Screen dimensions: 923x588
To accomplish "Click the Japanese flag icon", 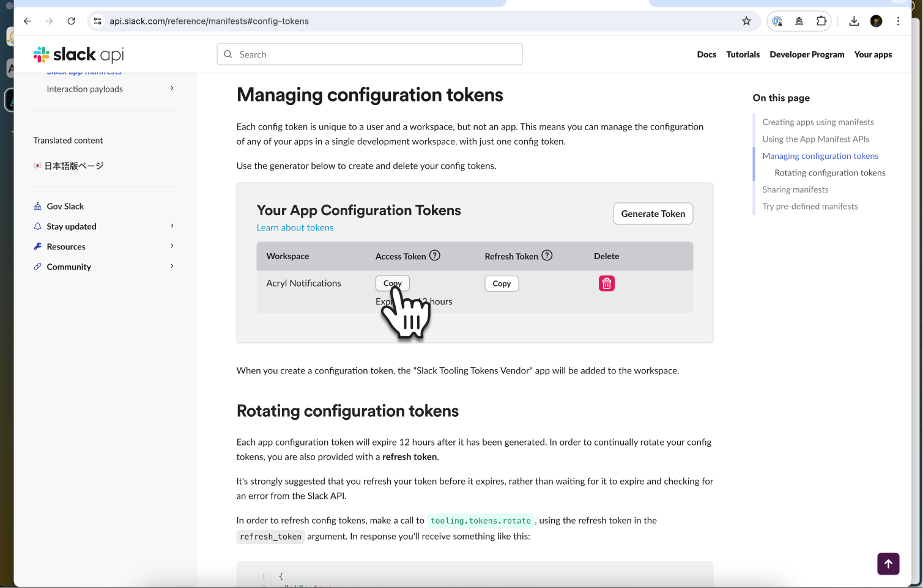I will (x=37, y=166).
